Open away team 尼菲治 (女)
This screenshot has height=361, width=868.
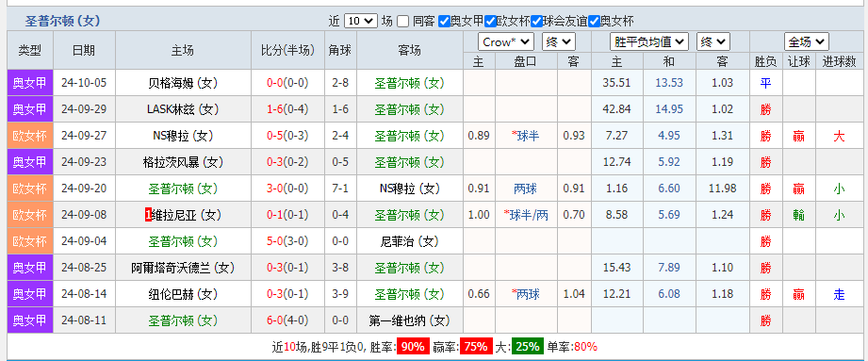coord(410,241)
